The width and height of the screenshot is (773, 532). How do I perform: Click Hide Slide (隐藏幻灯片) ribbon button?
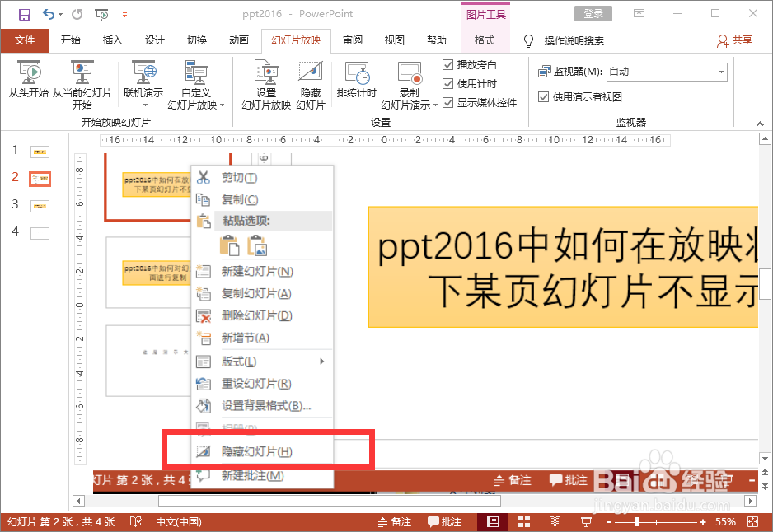coord(311,85)
